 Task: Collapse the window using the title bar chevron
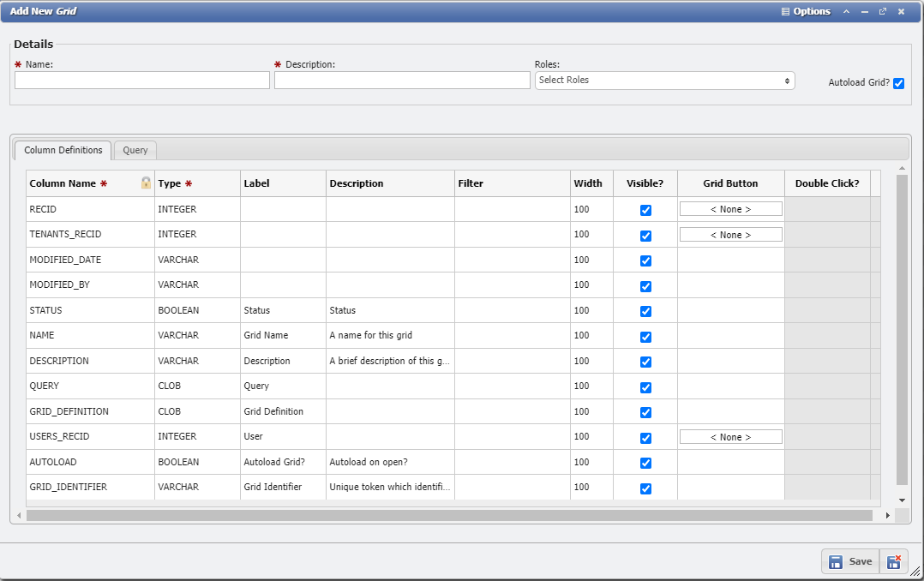click(847, 12)
